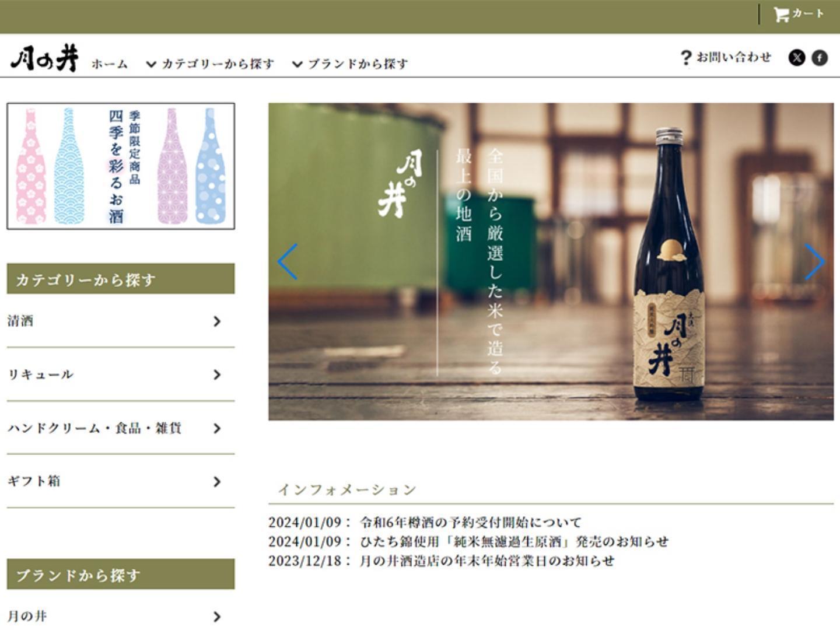Show previous slide with left arrow
Viewport: 840px width, 630px height.
[288, 262]
